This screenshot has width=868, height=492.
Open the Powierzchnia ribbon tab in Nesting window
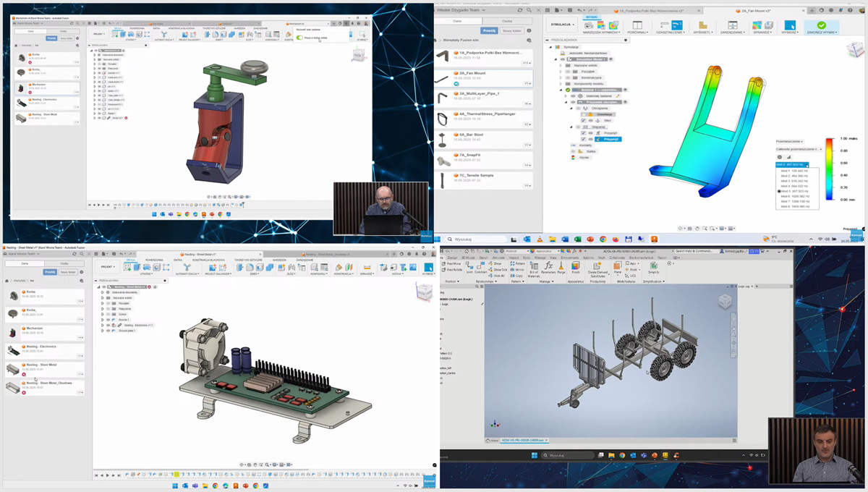[154, 260]
